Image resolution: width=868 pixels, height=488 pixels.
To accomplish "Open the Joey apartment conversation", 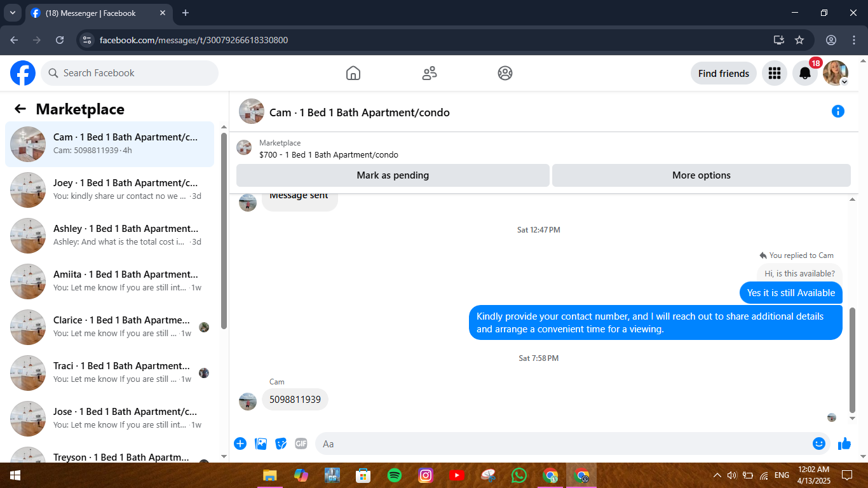I will 110,190.
